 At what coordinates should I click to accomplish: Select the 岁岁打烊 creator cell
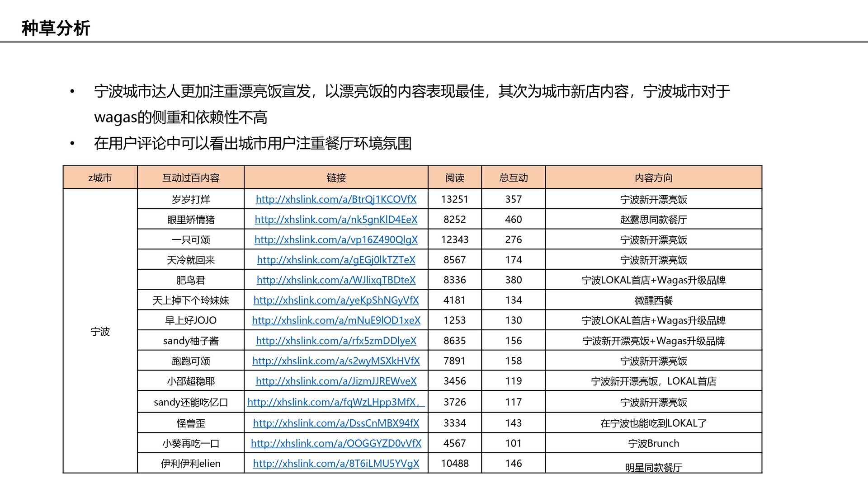coord(191,199)
